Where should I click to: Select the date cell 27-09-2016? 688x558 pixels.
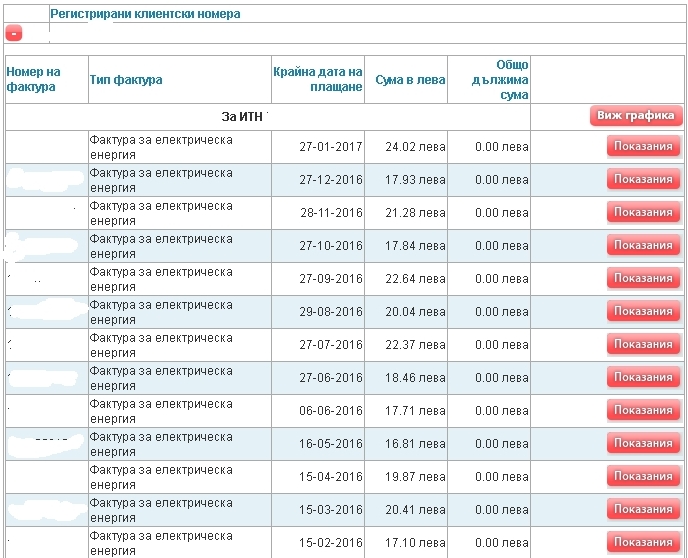pyautogui.click(x=331, y=279)
